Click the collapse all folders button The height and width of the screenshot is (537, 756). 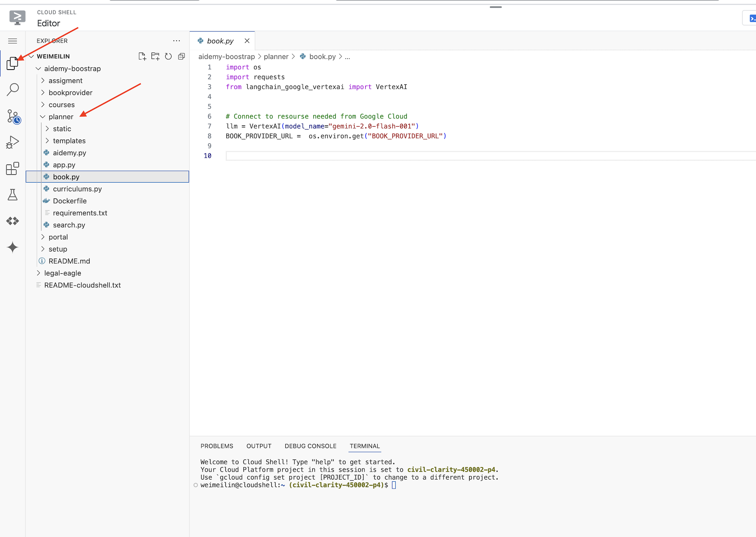(x=182, y=56)
